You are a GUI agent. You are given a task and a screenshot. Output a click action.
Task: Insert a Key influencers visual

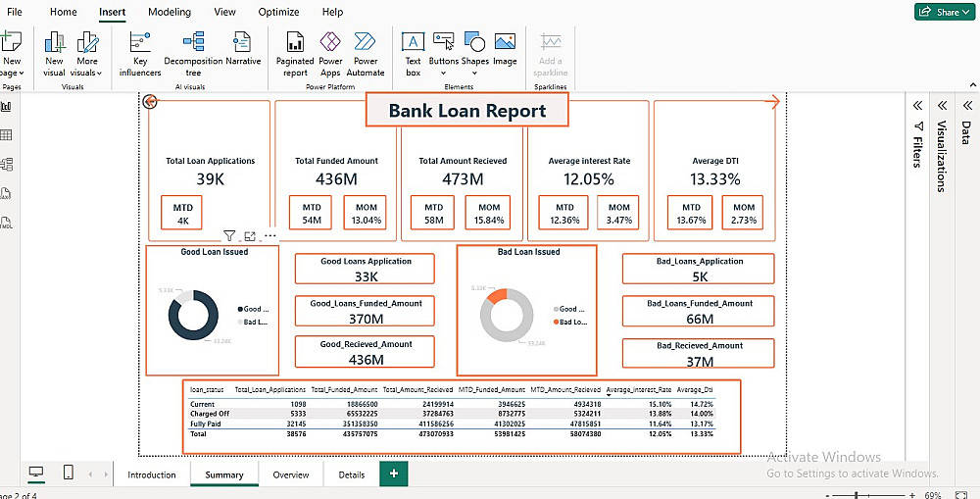click(x=140, y=54)
